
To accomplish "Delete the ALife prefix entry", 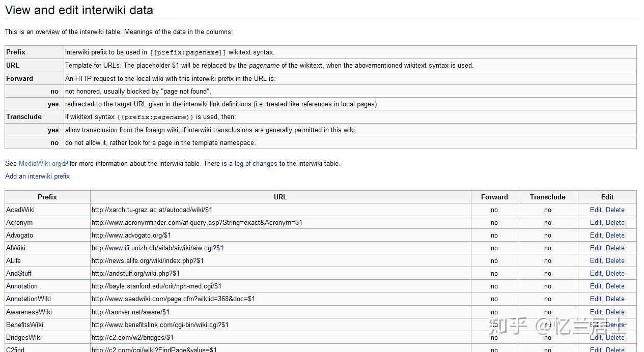I will [615, 260].
